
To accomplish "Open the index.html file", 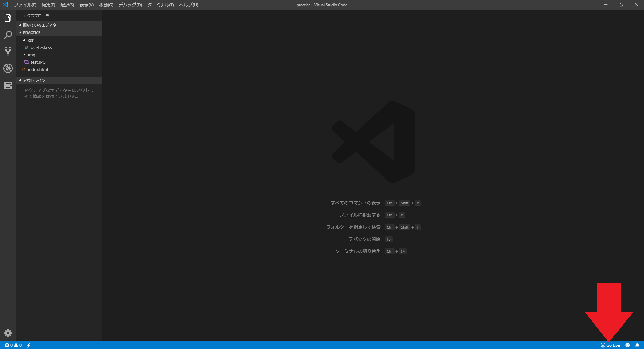I will (38, 69).
